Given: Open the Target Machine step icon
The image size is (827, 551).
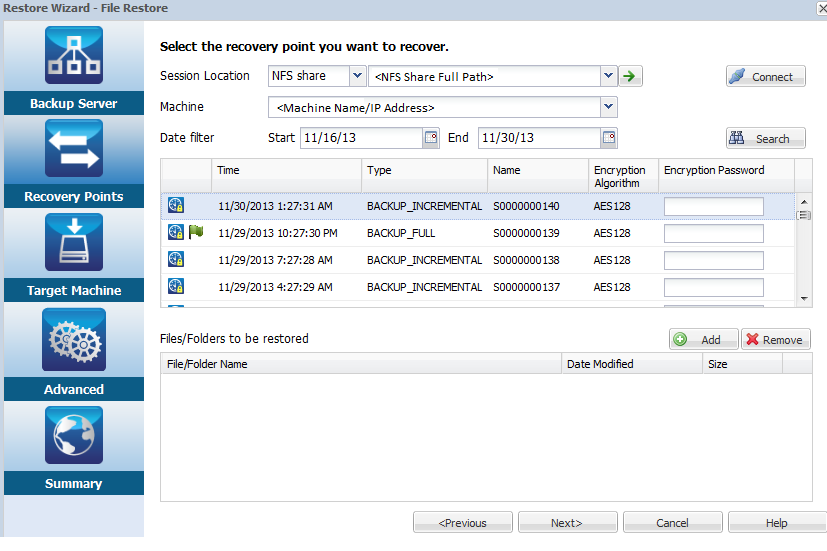Looking at the screenshot, I should click(x=73, y=242).
